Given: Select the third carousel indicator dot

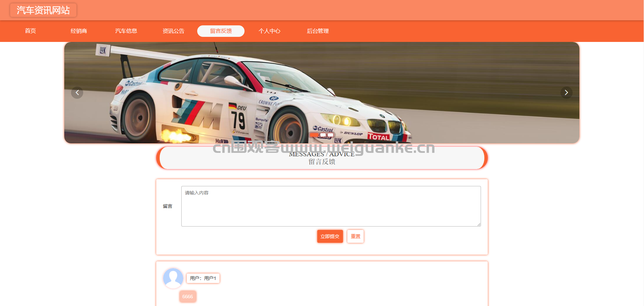Looking at the screenshot, I should point(330,135).
